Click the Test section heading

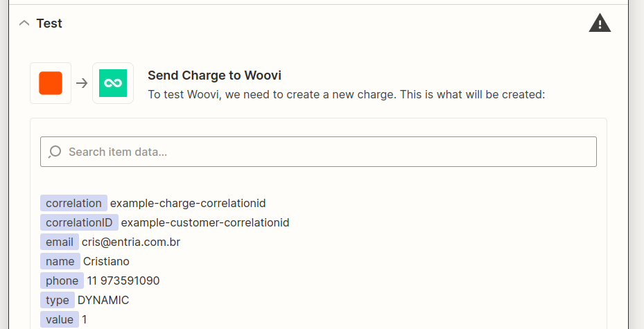point(49,24)
